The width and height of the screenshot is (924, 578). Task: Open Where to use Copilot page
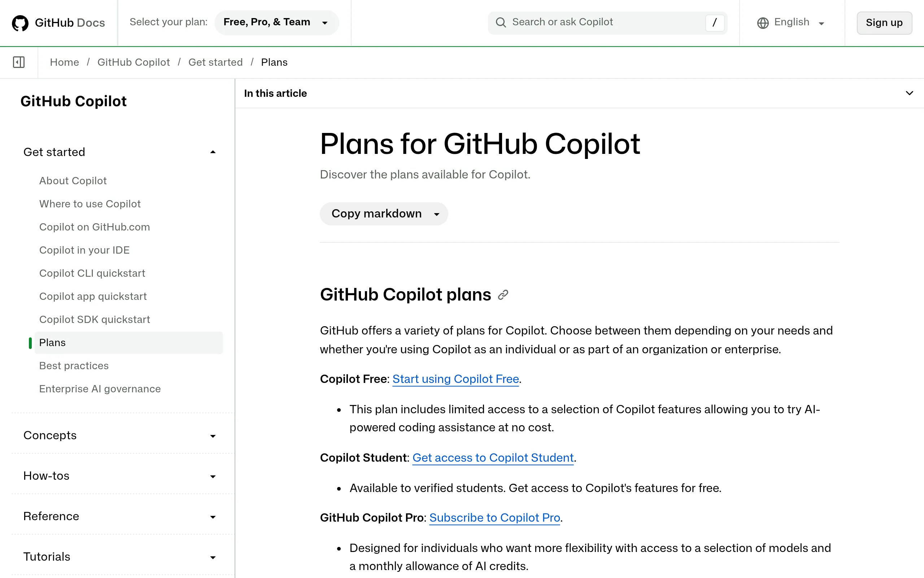coord(90,204)
